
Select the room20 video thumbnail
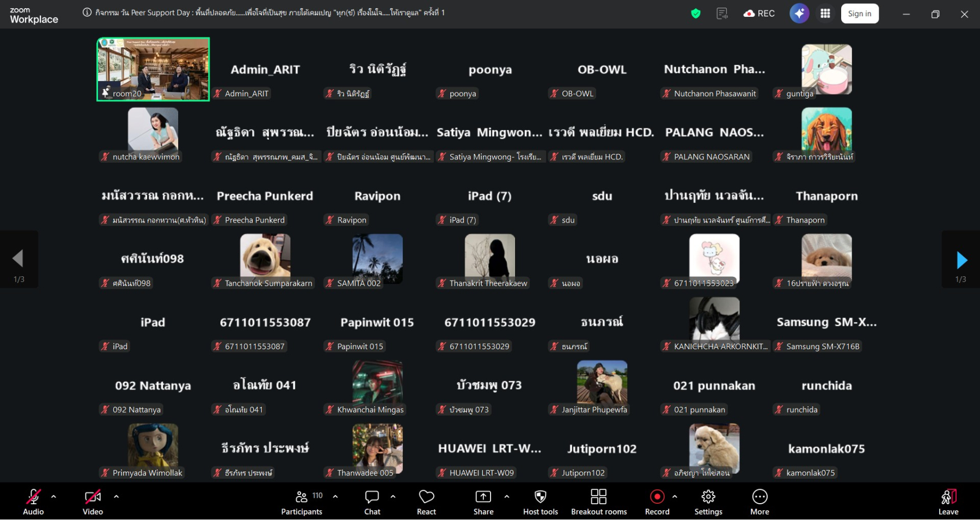coord(153,69)
